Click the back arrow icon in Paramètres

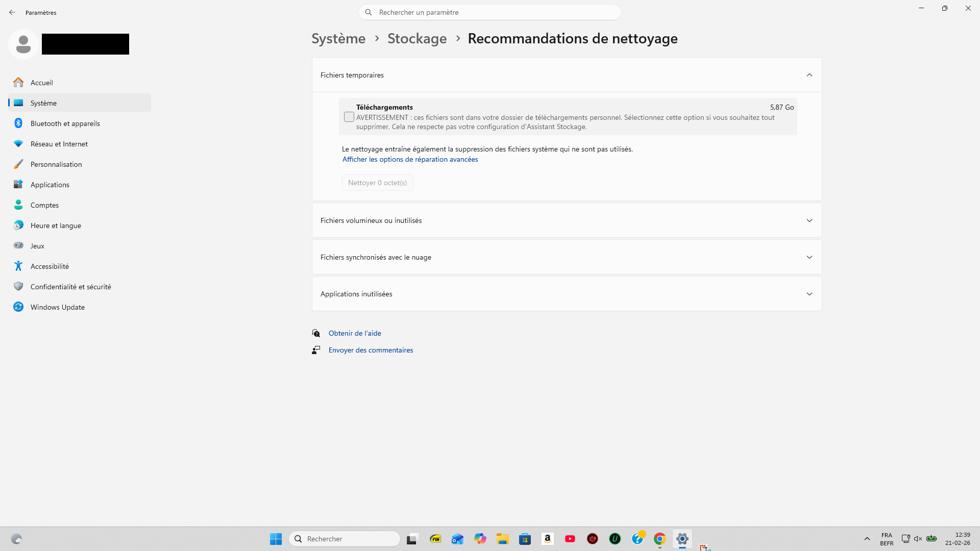point(12,12)
